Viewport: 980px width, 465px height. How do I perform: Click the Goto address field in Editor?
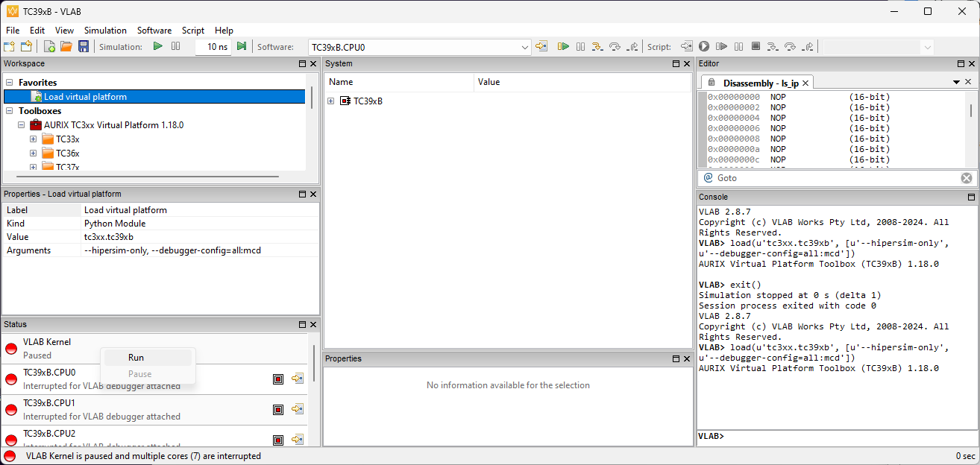pos(835,178)
